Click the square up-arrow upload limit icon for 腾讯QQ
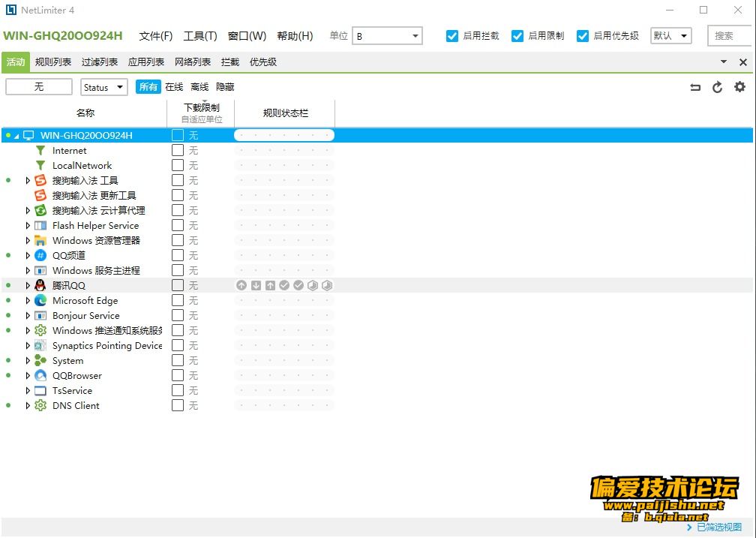 pyautogui.click(x=271, y=286)
